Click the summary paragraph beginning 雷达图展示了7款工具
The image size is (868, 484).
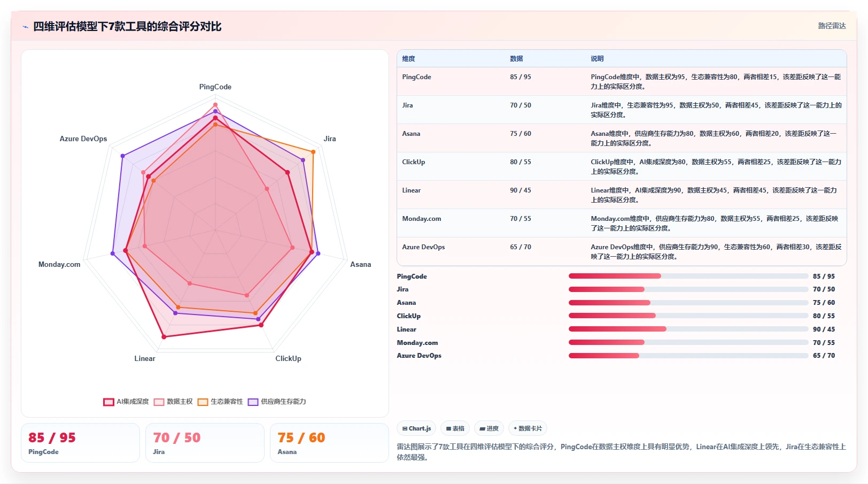621,452
